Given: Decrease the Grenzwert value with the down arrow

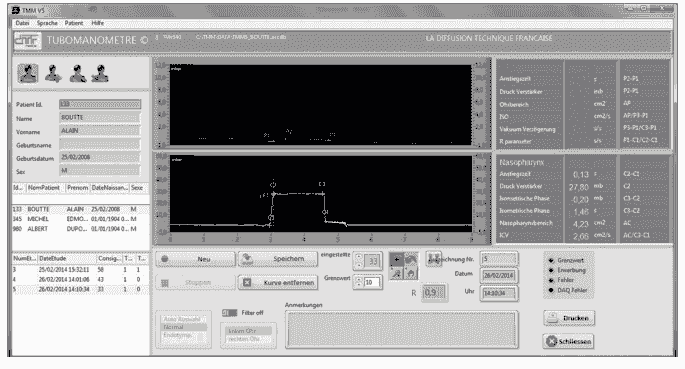Looking at the screenshot, I should click(x=359, y=285).
